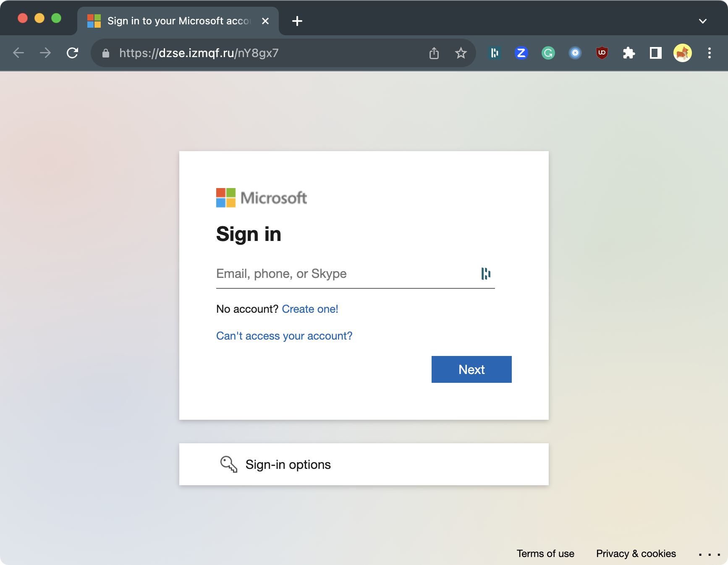The height and width of the screenshot is (565, 728).
Task: Minimize window with yellow button
Action: point(39,18)
